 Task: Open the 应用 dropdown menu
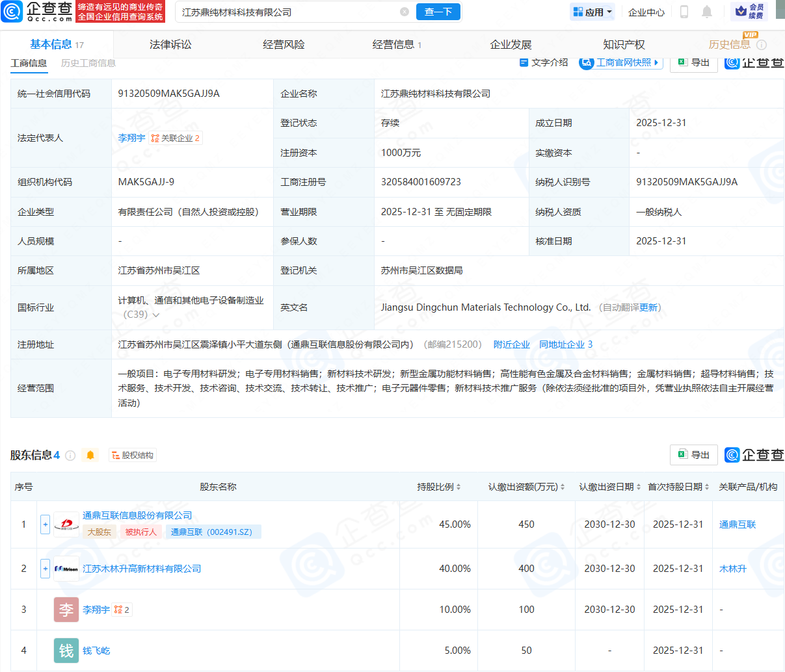click(592, 12)
